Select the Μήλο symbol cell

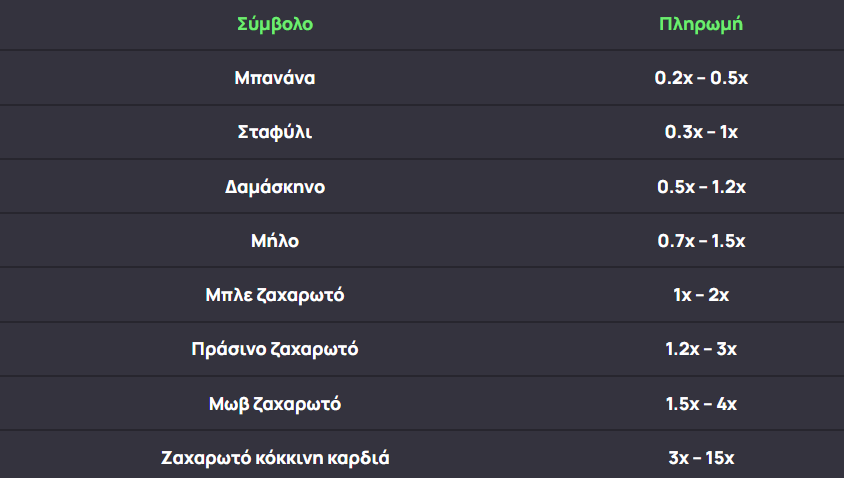point(275,241)
